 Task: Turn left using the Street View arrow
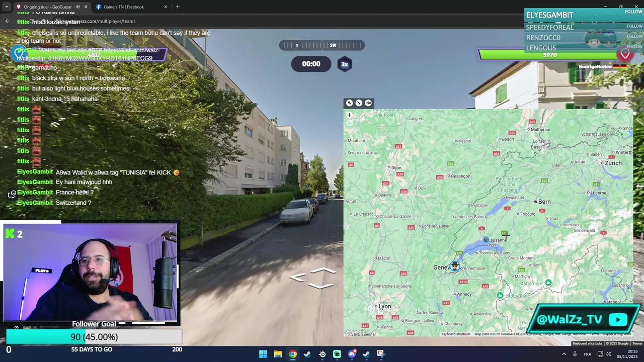(297, 278)
